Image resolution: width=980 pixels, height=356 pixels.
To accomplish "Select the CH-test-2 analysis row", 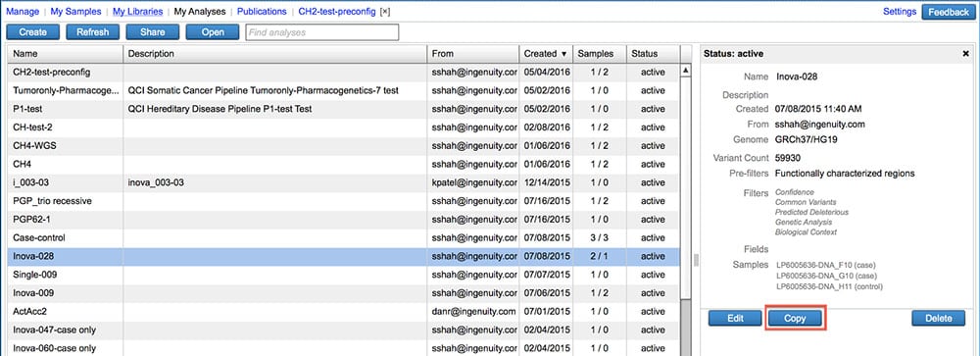I will tap(343, 127).
